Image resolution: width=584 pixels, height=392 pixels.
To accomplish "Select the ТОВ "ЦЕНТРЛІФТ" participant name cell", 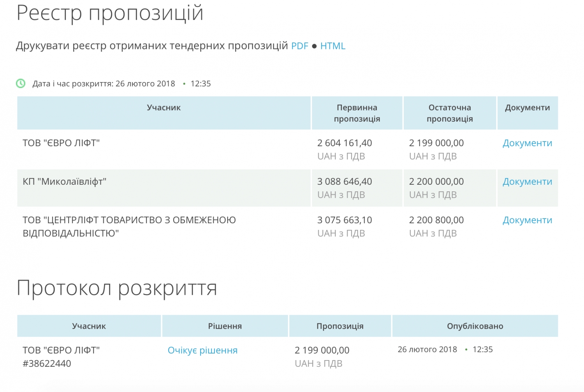I will coord(129,226).
